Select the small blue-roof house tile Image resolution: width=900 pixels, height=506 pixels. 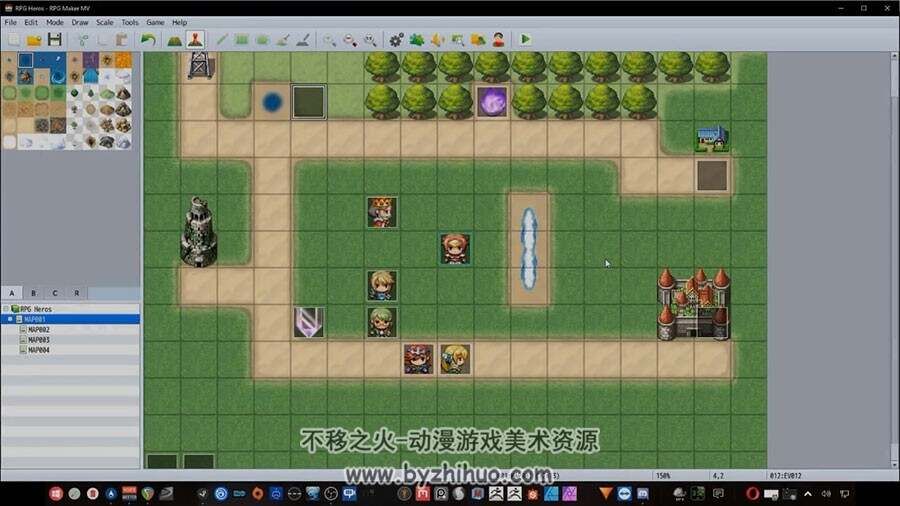tap(712, 139)
